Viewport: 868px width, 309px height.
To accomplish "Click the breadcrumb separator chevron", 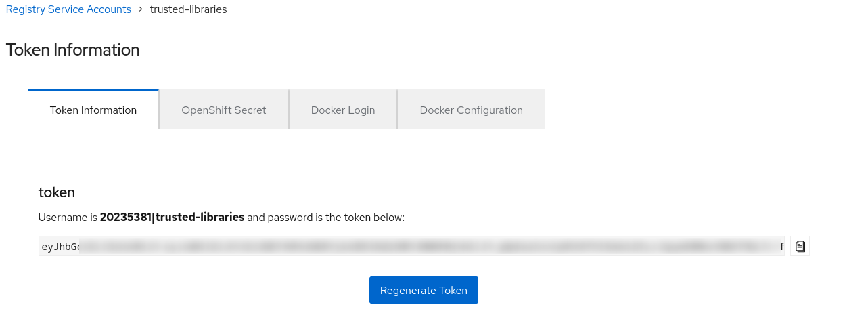I will coord(141,9).
